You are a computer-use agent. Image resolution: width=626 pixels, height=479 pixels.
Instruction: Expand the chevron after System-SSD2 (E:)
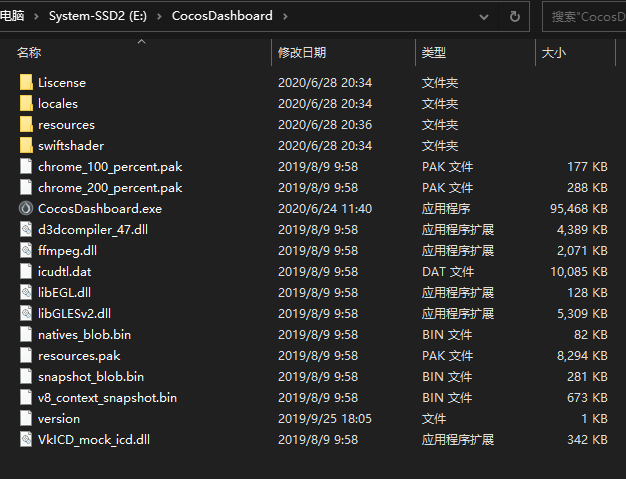pos(159,16)
